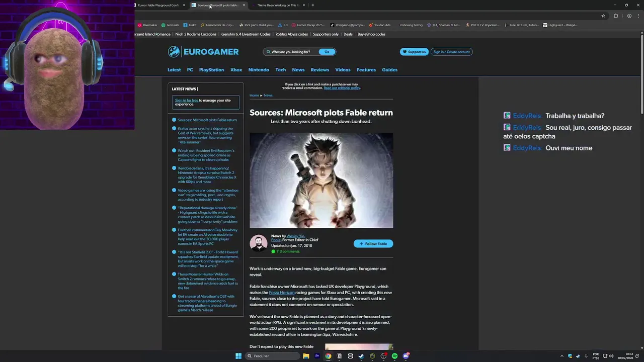Follow the Forza Horizon link in article
Image resolution: width=644 pixels, height=362 pixels.
[x=282, y=293]
